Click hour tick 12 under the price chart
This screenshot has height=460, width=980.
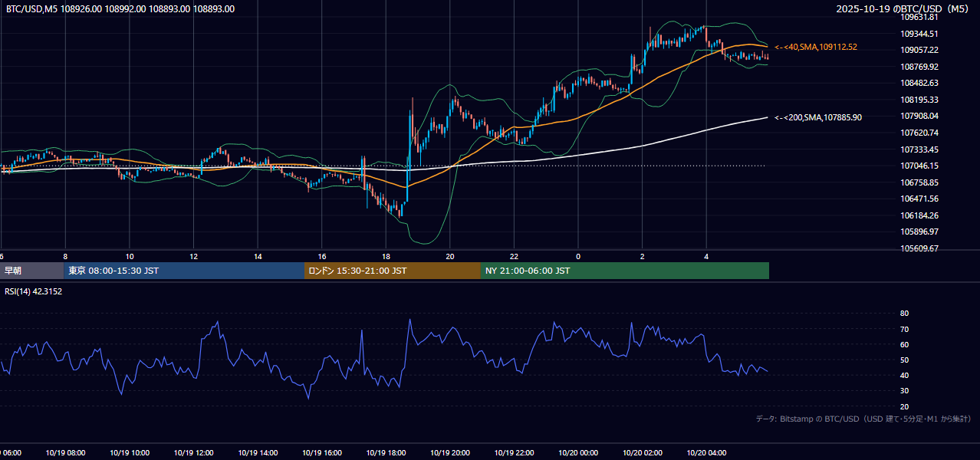pos(194,256)
